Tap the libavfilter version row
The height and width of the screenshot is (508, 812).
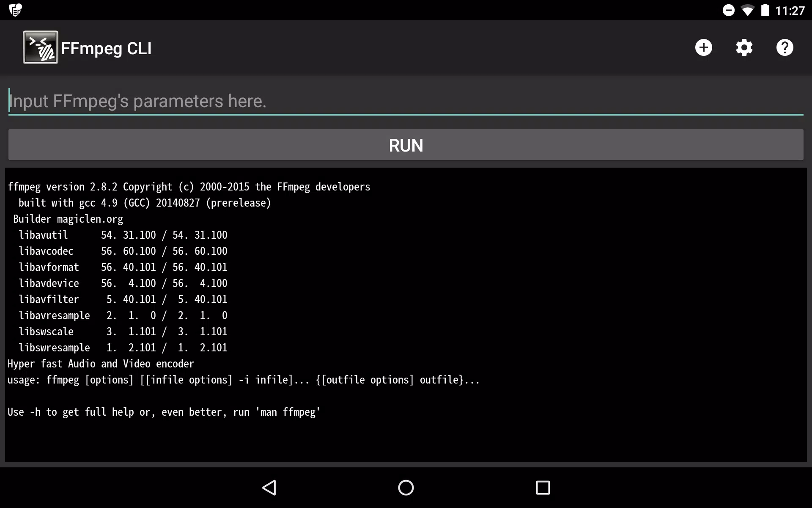(x=123, y=299)
